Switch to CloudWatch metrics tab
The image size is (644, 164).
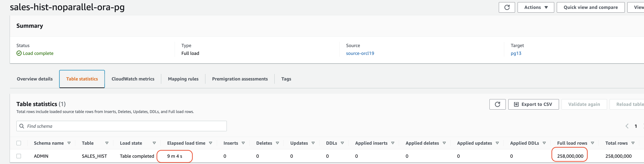click(x=133, y=79)
